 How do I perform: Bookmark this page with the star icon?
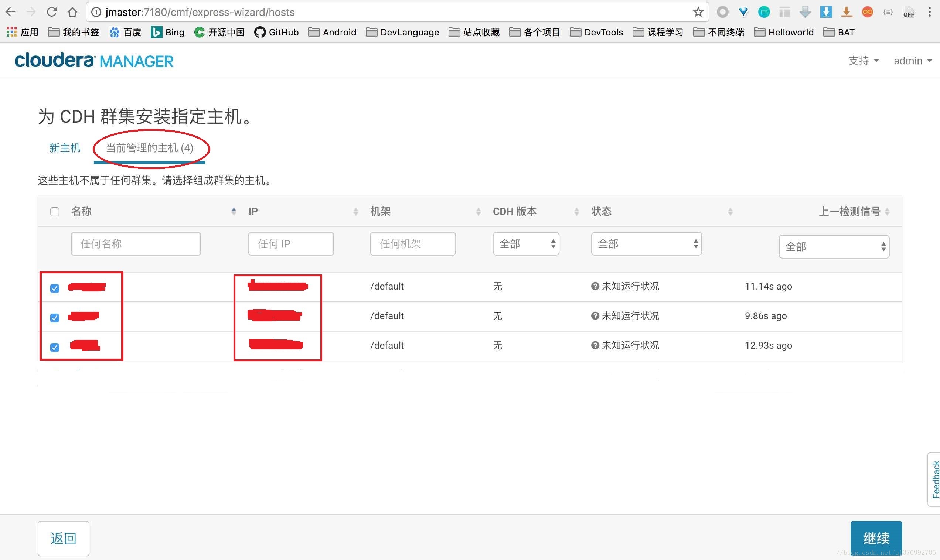click(698, 12)
